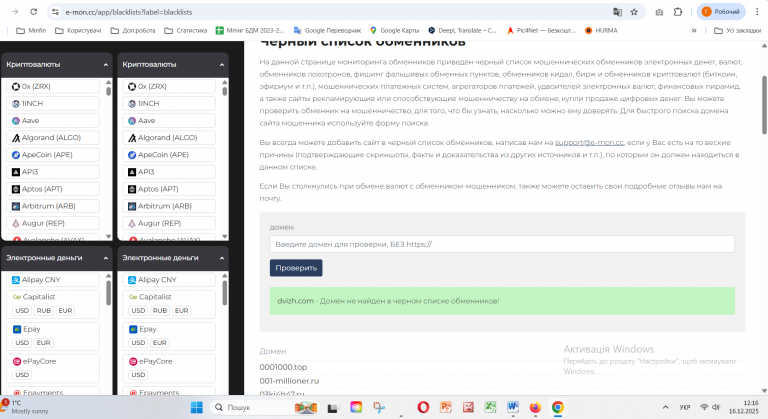Open the Minfin bookmarks folder

pyautogui.click(x=31, y=30)
